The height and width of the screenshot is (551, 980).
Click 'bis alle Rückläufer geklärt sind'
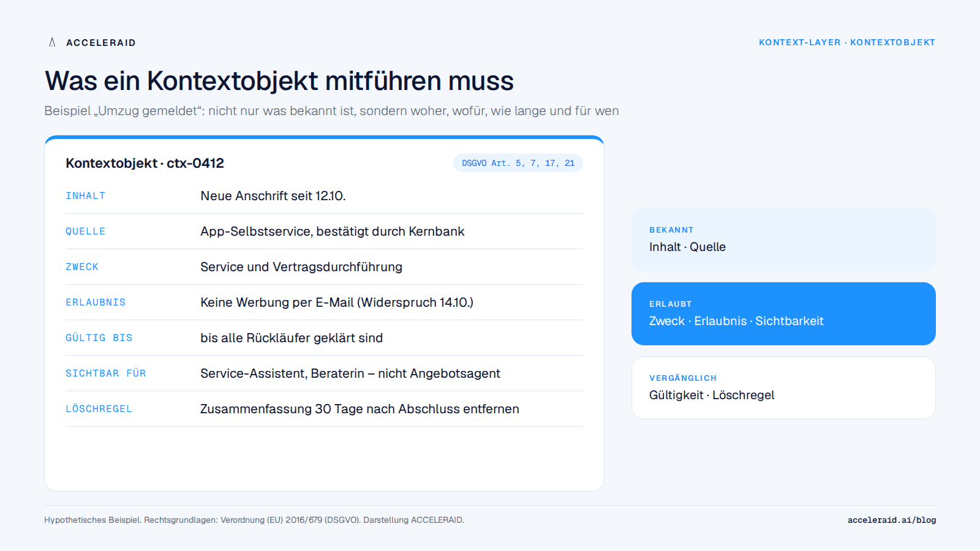pyautogui.click(x=292, y=338)
